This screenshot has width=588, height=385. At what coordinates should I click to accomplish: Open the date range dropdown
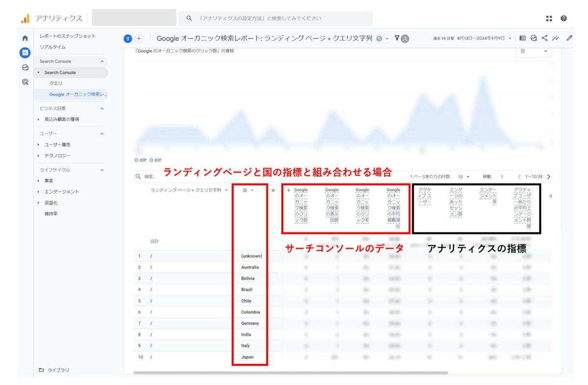pyautogui.click(x=510, y=38)
